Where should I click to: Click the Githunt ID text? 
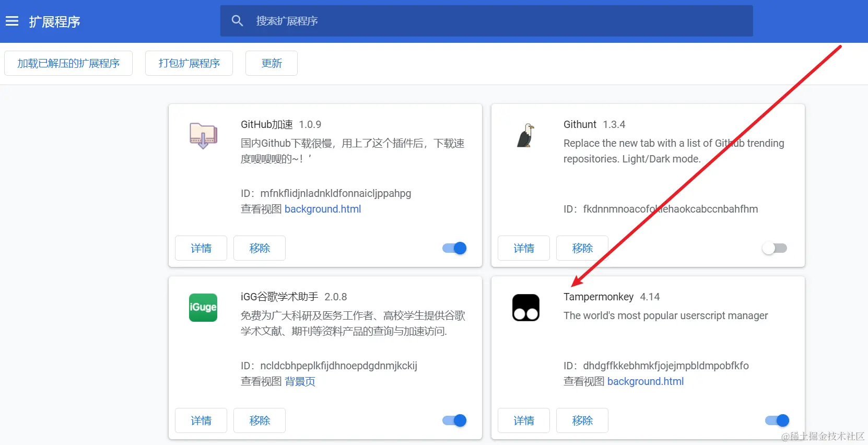coord(661,209)
